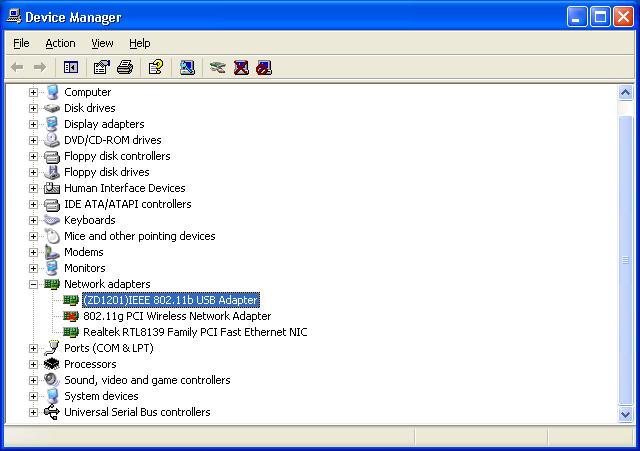640x451 pixels.
Task: Open the Action menu
Action: pyautogui.click(x=60, y=43)
